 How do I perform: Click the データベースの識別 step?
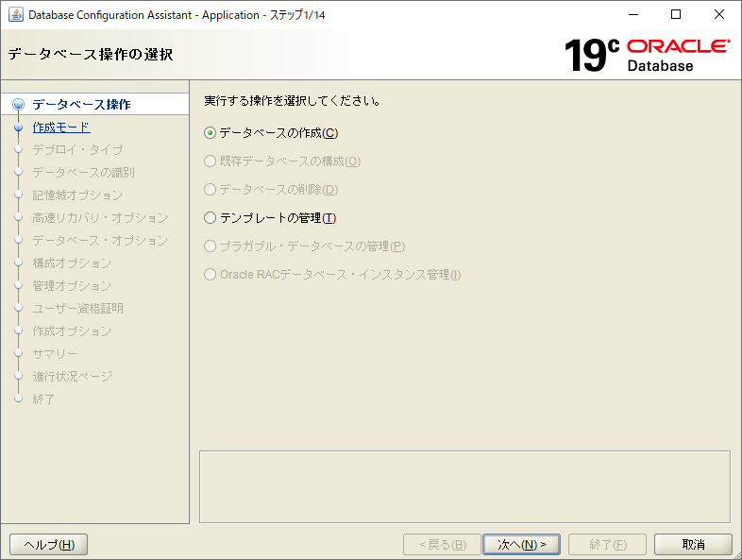pyautogui.click(x=83, y=172)
